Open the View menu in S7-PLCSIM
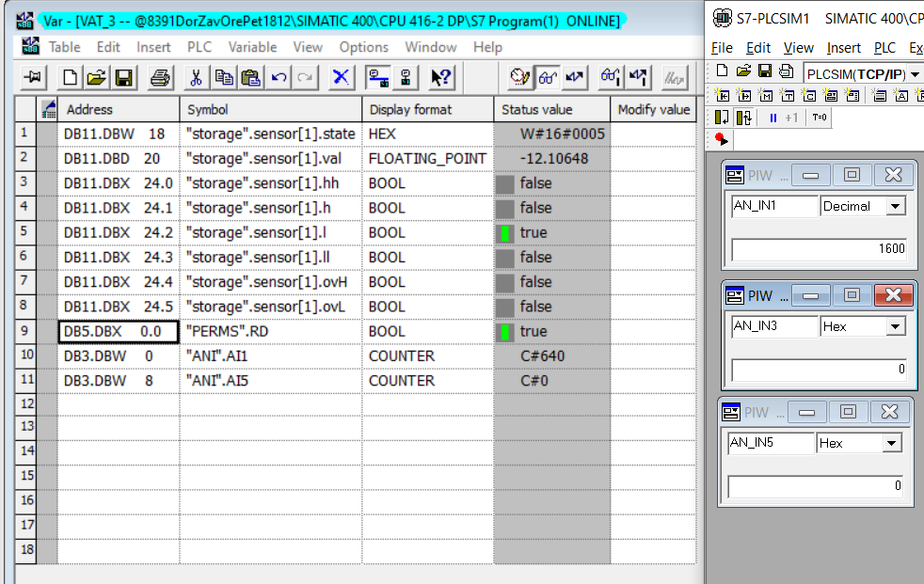 tap(799, 48)
